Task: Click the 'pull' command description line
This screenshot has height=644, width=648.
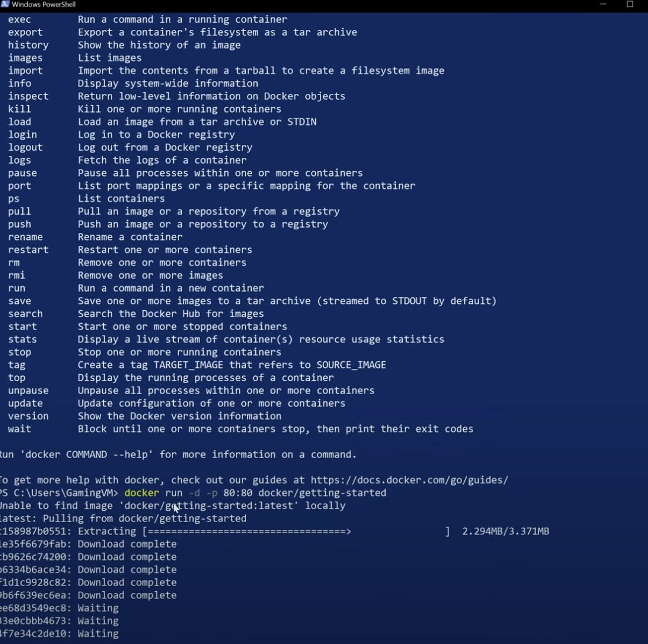Action: click(209, 211)
